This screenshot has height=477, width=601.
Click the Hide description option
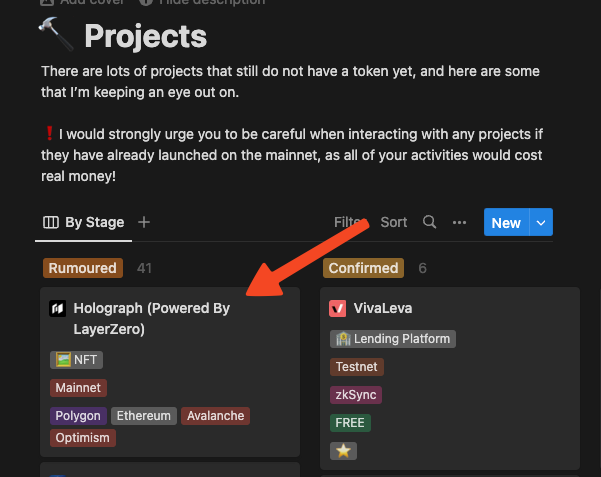coord(202,2)
